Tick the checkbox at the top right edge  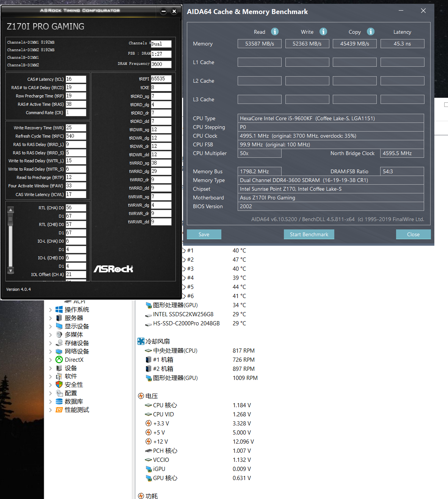(x=446, y=105)
